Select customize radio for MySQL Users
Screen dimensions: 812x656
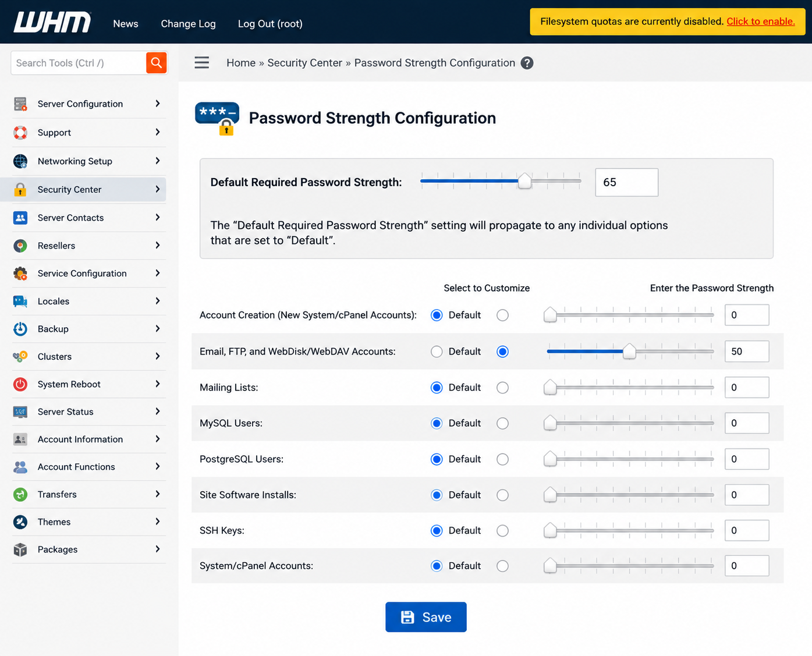[502, 423]
